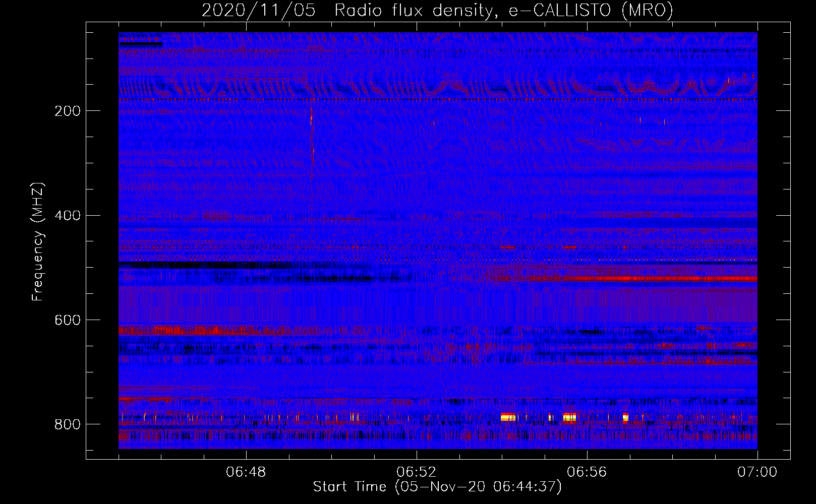
Task: Click the 'Frequency (MHZ)' y-axis label
Action: 38,241
